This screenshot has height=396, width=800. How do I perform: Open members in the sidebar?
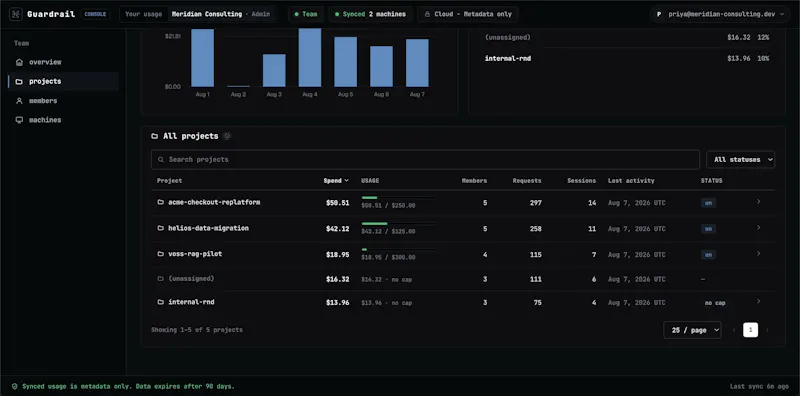click(x=63, y=101)
